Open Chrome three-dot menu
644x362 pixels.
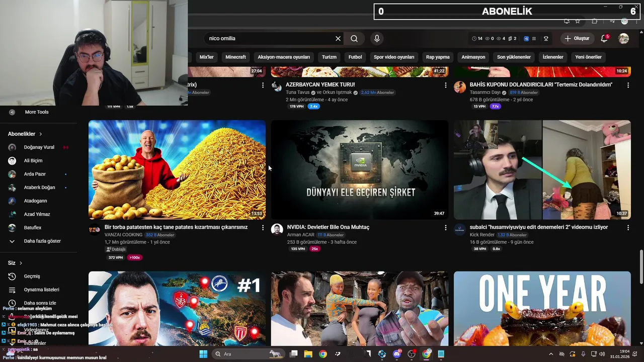coord(637,21)
